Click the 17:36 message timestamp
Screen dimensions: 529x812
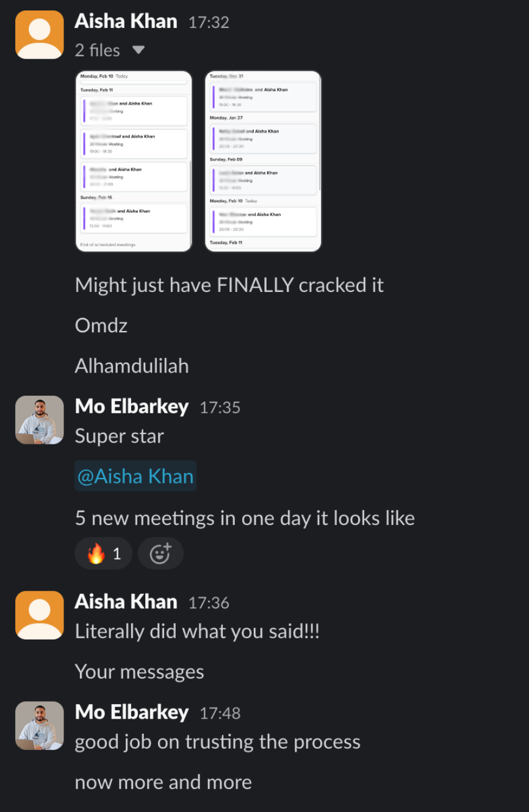click(209, 603)
